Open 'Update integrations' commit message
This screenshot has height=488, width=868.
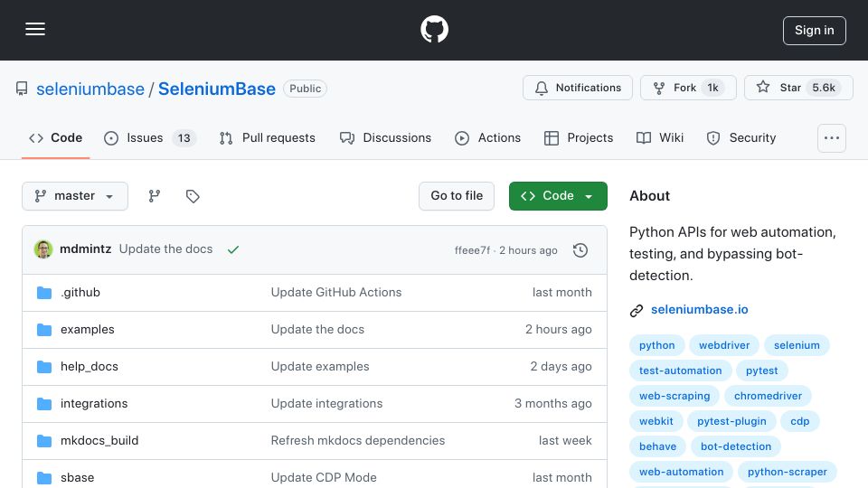[x=326, y=403]
